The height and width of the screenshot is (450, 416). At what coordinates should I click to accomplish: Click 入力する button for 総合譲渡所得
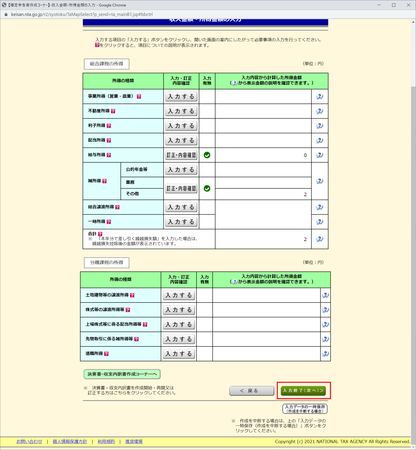(181, 207)
